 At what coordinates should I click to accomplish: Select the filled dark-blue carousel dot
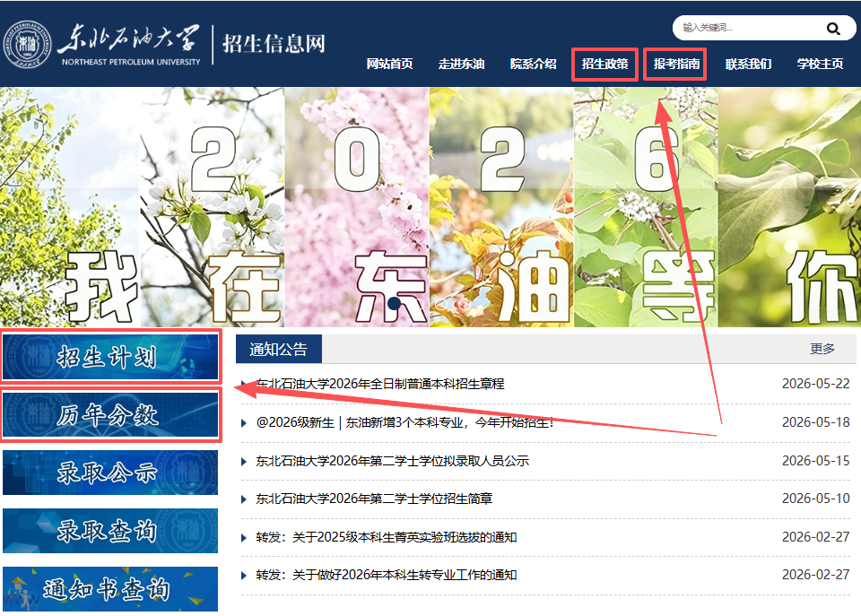pos(394,303)
